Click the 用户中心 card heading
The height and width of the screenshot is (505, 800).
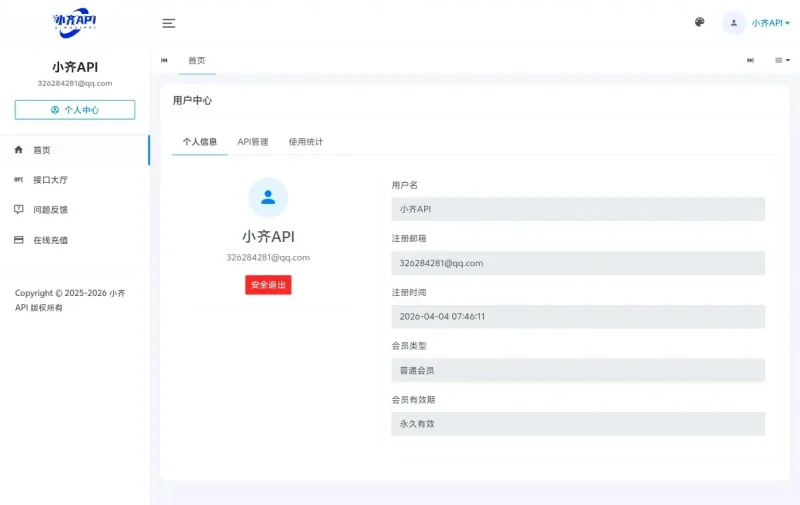192,100
